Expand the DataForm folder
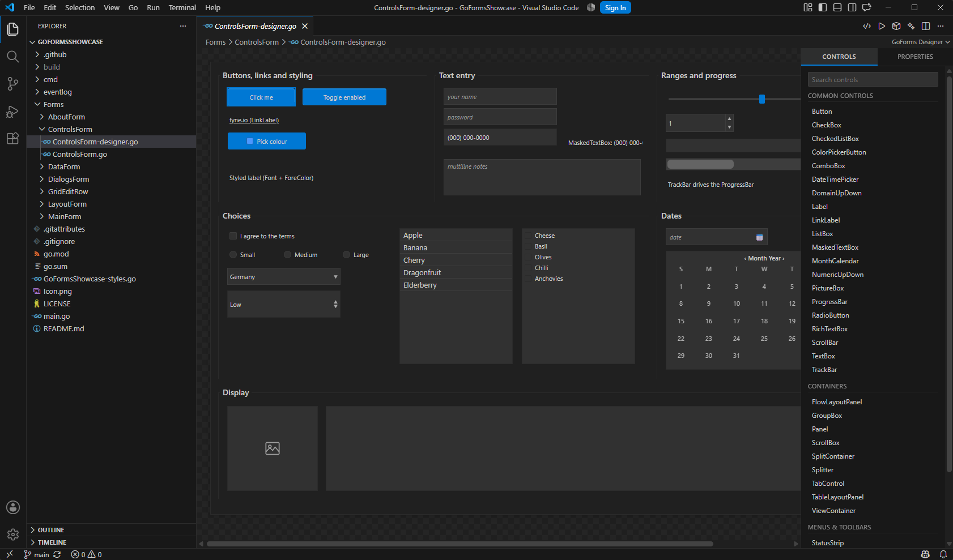The width and height of the screenshot is (953, 560). tap(111, 166)
